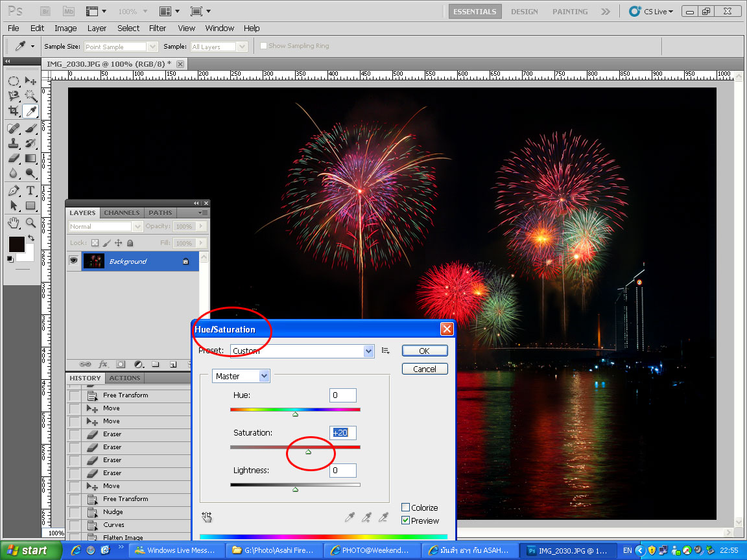Switch to the Channels tab

pos(122,213)
